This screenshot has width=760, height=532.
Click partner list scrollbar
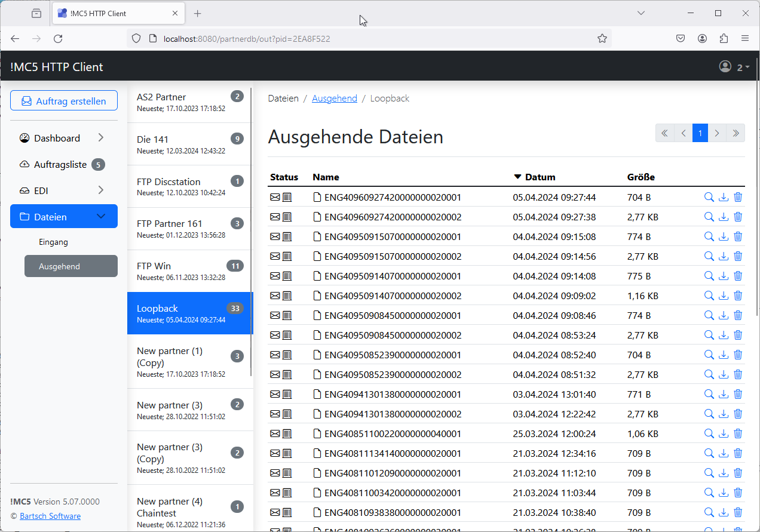[x=252, y=233]
